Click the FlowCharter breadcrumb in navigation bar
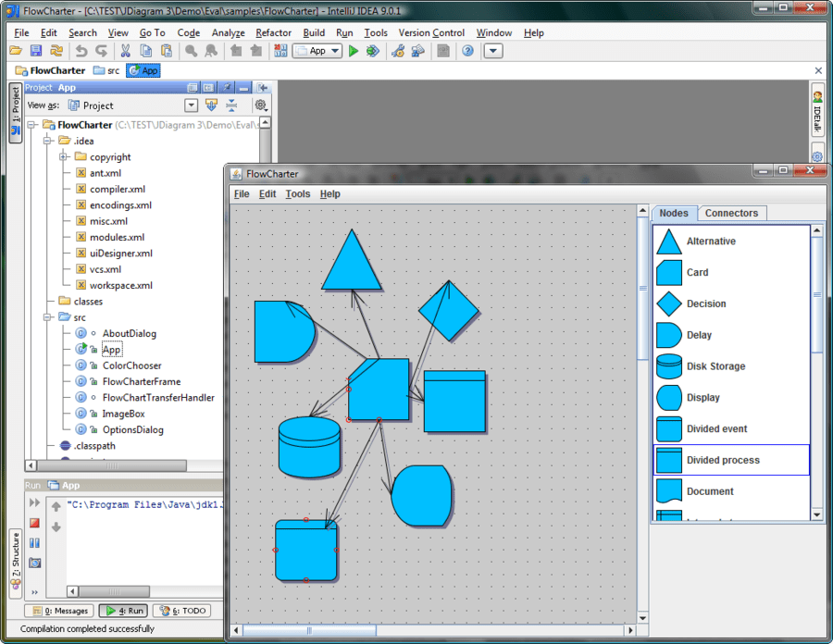 pyautogui.click(x=50, y=70)
